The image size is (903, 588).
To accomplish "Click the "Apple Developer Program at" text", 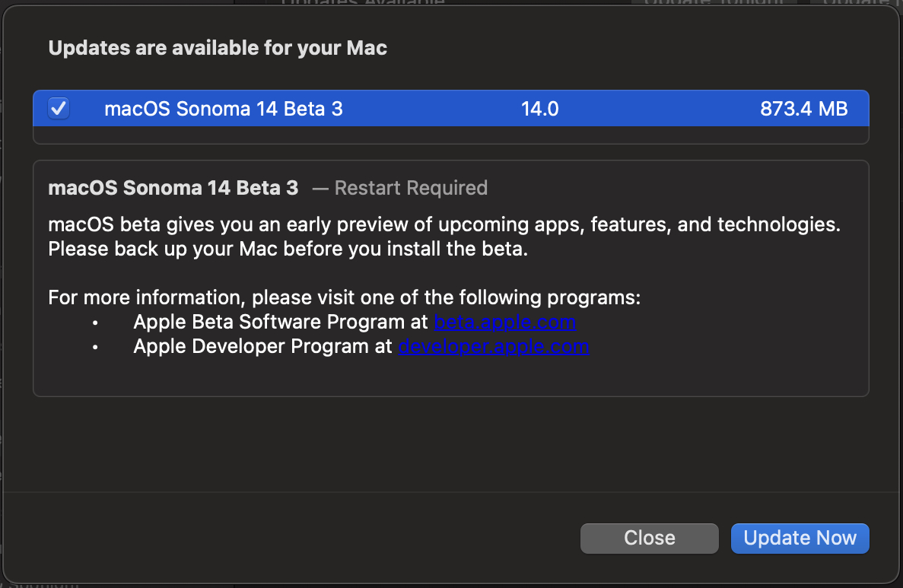I will tap(264, 347).
